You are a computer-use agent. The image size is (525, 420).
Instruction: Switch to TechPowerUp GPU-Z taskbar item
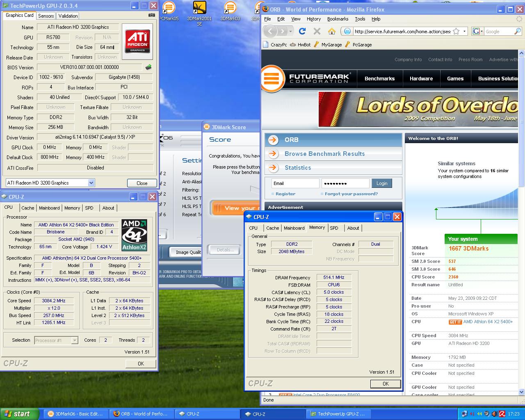[x=338, y=414]
